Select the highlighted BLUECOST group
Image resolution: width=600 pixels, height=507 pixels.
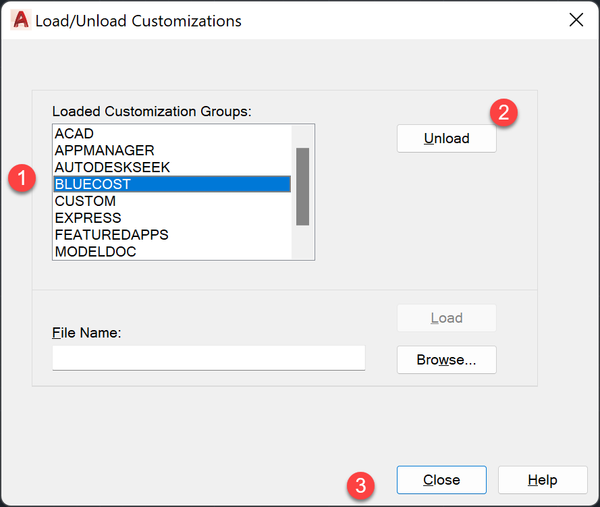pos(93,184)
